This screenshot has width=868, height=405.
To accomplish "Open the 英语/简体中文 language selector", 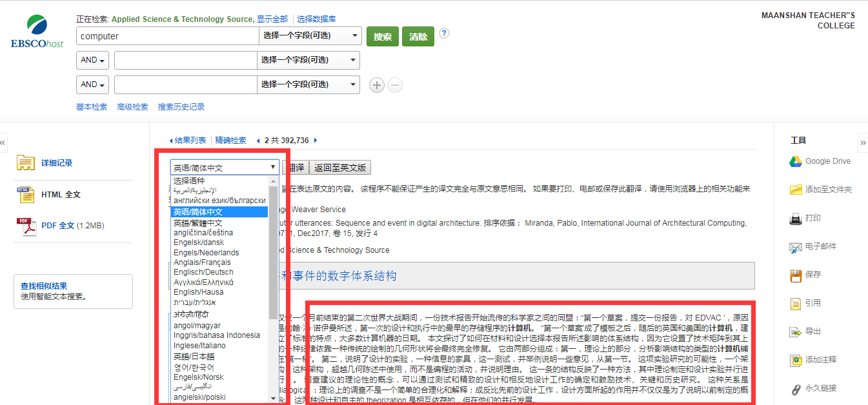I will tap(225, 168).
